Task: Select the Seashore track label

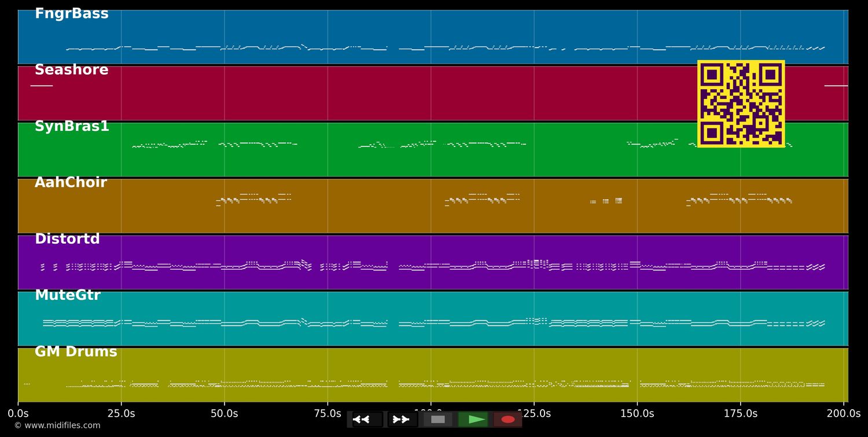Action: (72, 70)
